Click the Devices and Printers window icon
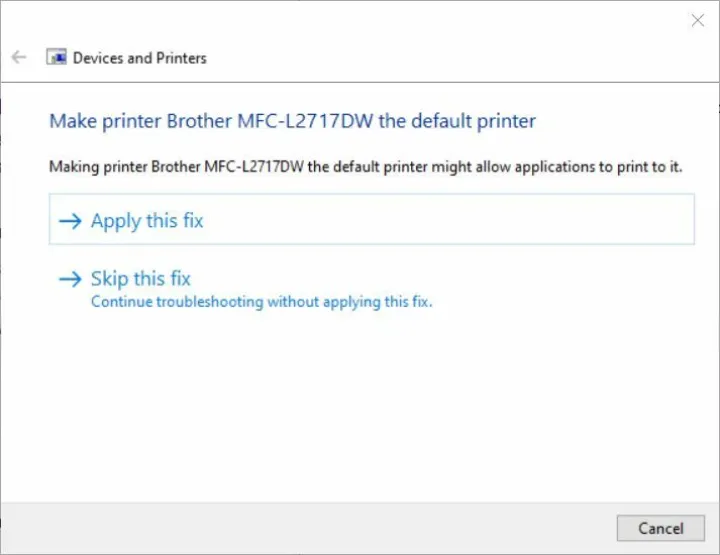This screenshot has height=555, width=720. (x=57, y=58)
